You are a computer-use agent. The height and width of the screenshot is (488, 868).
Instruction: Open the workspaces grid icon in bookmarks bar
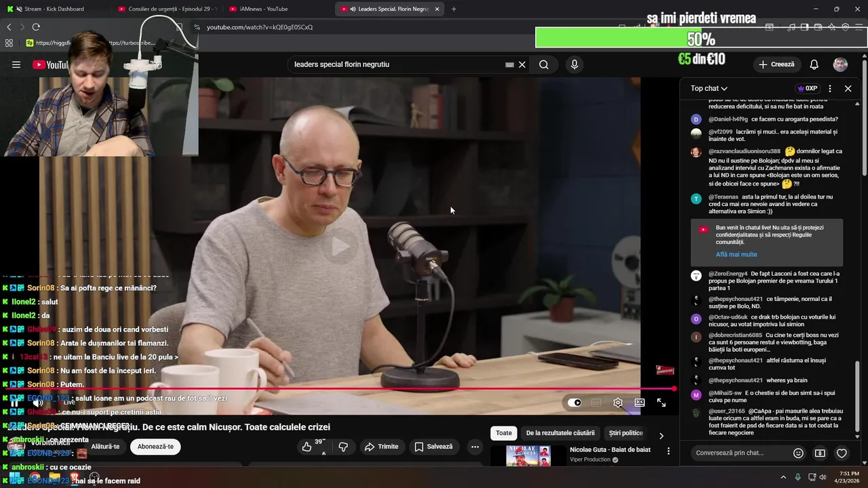[9, 43]
